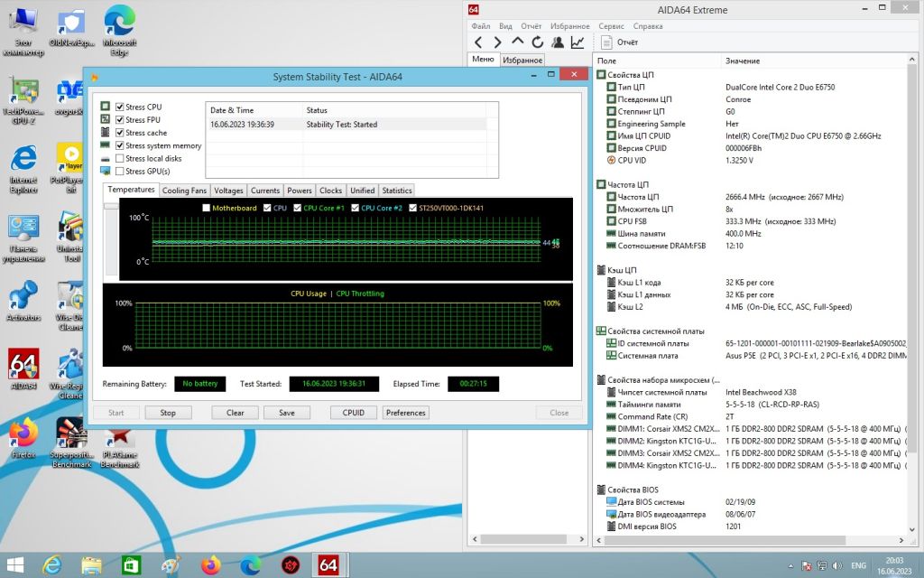Select the 'Stability Test: Started' log entry
924x578 pixels.
(347, 125)
